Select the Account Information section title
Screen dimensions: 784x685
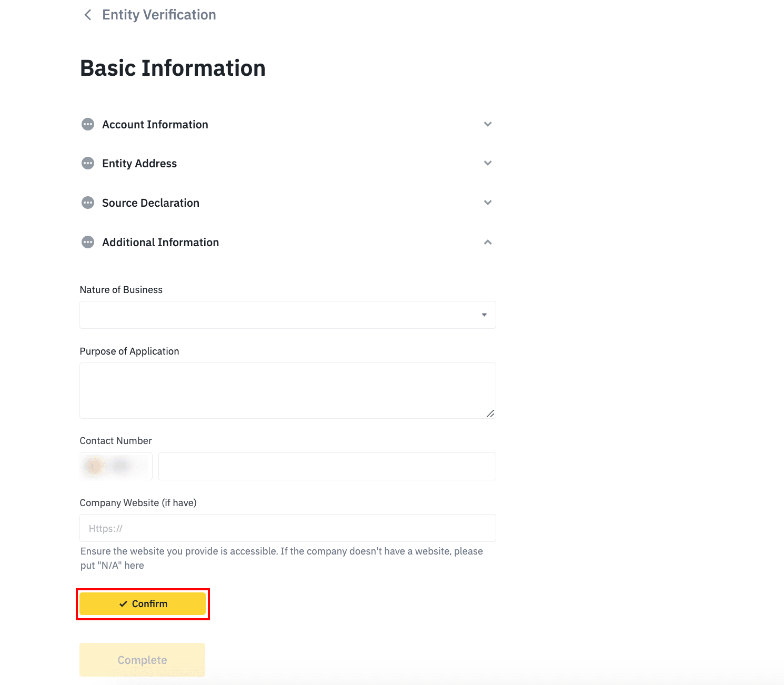click(155, 125)
